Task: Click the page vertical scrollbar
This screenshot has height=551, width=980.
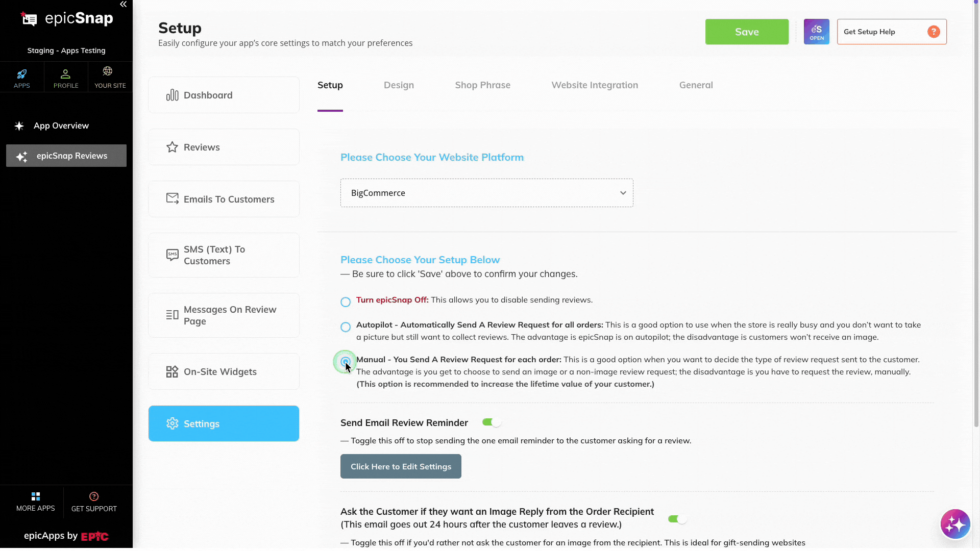Action: [x=976, y=214]
